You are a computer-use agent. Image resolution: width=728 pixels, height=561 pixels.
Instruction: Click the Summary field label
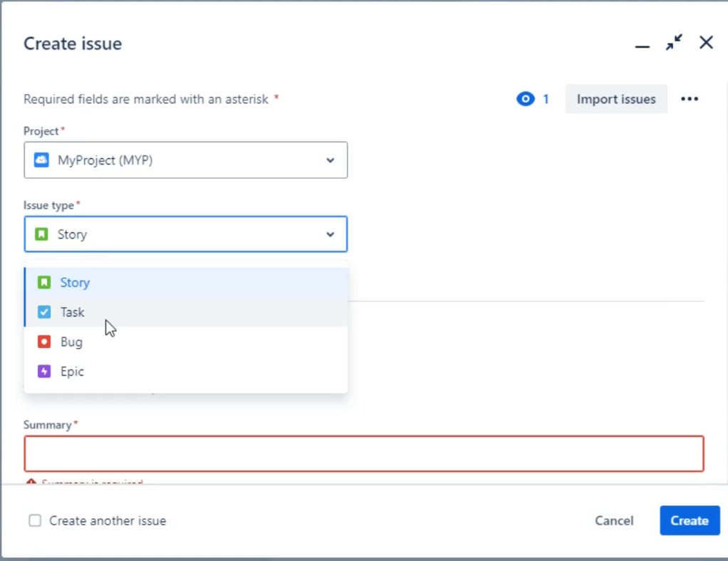pos(47,425)
